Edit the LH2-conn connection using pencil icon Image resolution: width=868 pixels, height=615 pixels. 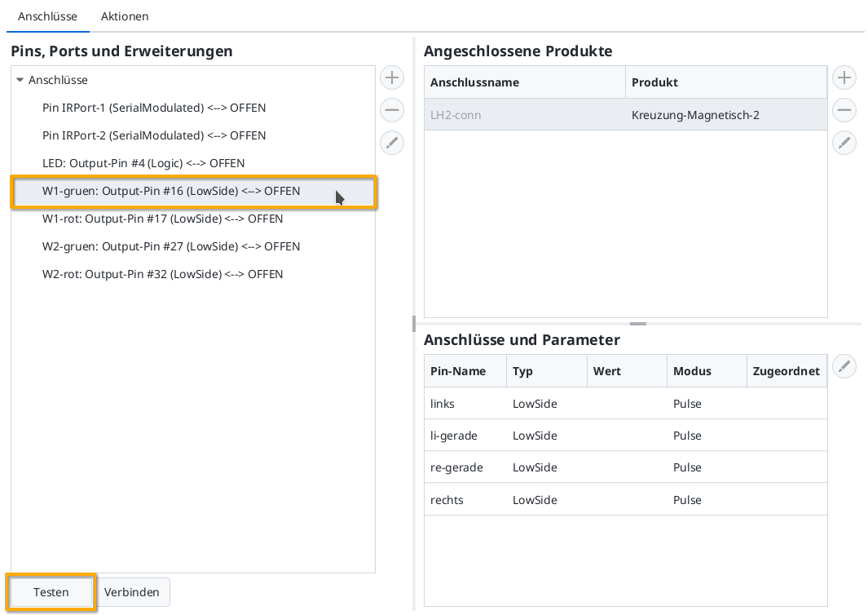[x=844, y=143]
